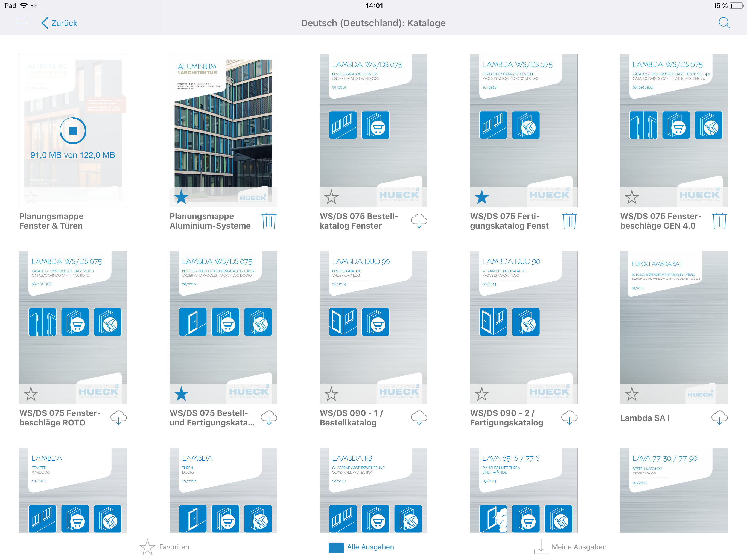
Task: Select title WS/DS 090 - 2 / Fertigungskatalog
Action: point(507,418)
